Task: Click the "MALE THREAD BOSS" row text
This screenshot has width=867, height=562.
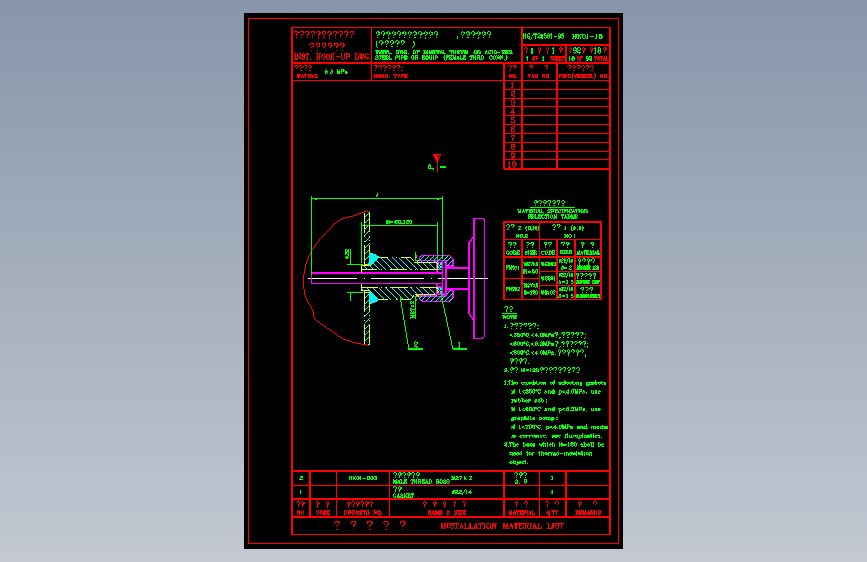Action: click(421, 482)
